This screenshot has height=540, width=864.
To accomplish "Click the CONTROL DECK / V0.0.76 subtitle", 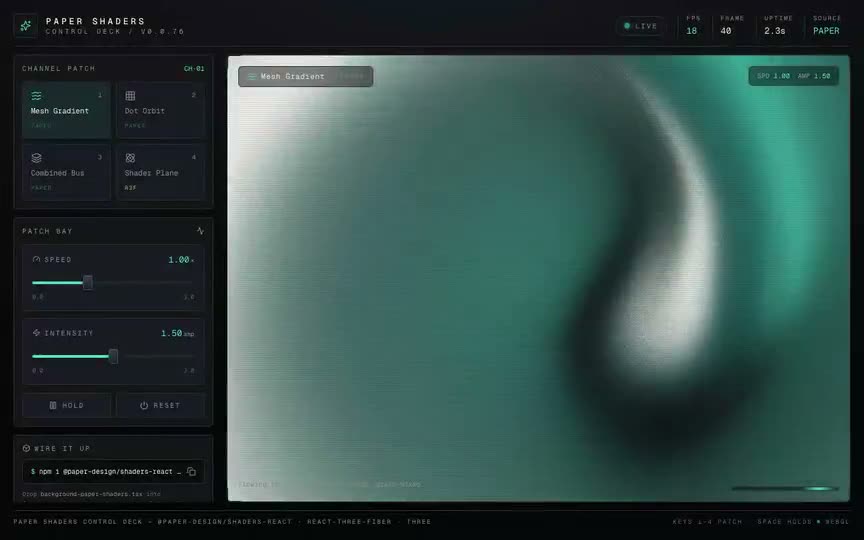I will coord(115,31).
